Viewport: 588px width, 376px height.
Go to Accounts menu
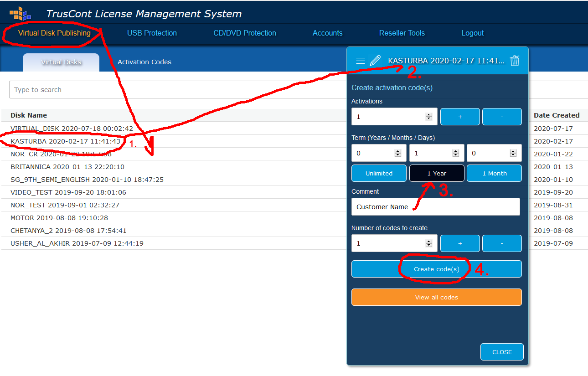pos(327,33)
